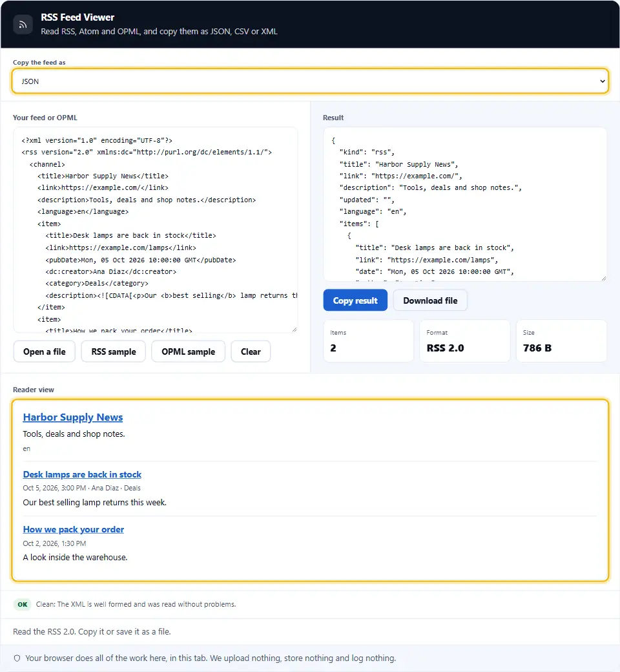The width and height of the screenshot is (620, 672).
Task: Click the Size value 786 B
Action: coord(537,348)
